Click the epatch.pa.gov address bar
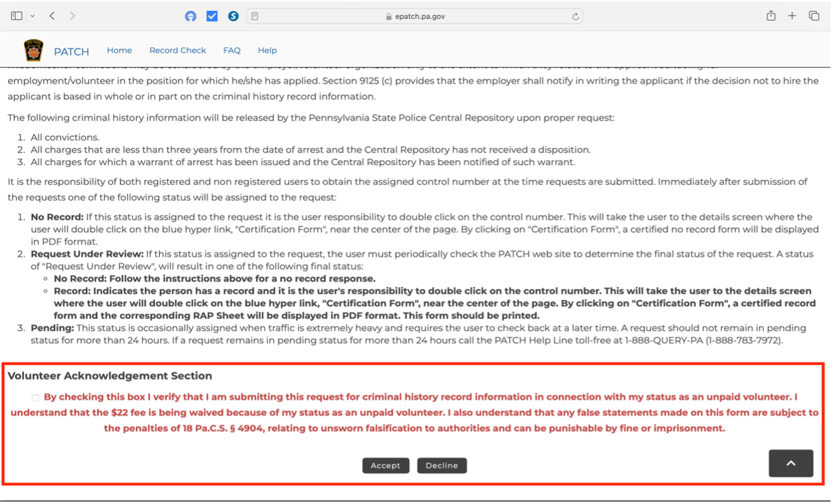Screen dimensions: 832x504 coord(415,17)
